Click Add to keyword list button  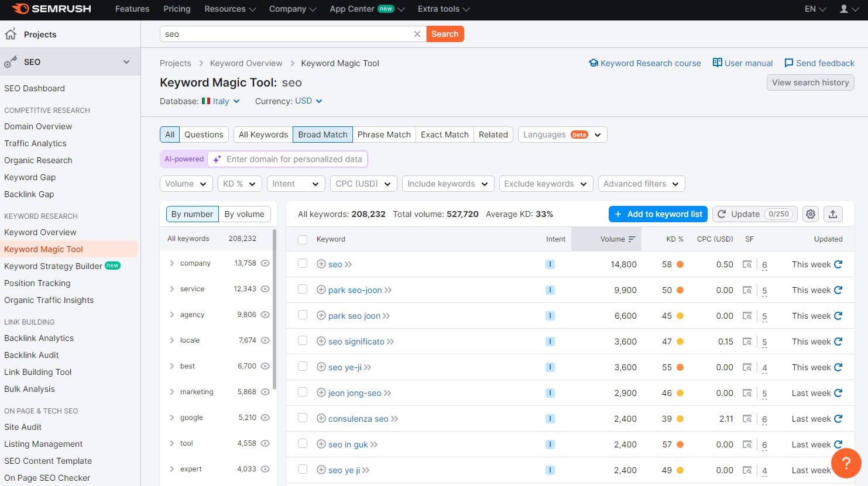(x=658, y=214)
